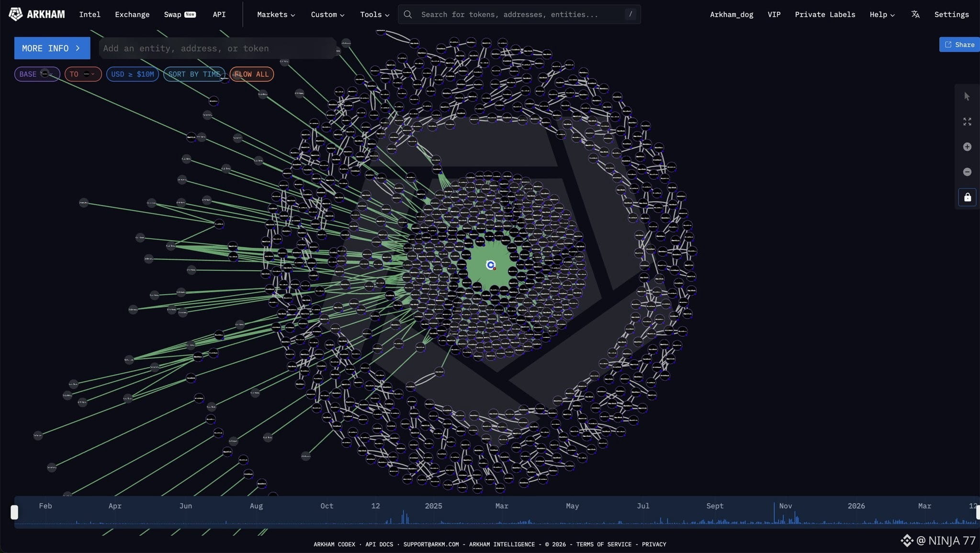Click the Jun label on the timeline
Viewport: 980px width, 553px height.
click(186, 506)
